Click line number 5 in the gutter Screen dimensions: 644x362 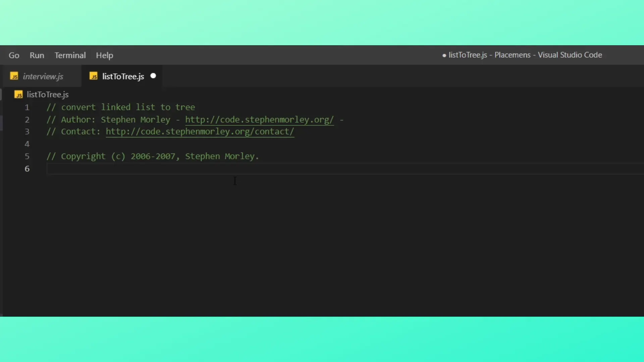point(27,157)
